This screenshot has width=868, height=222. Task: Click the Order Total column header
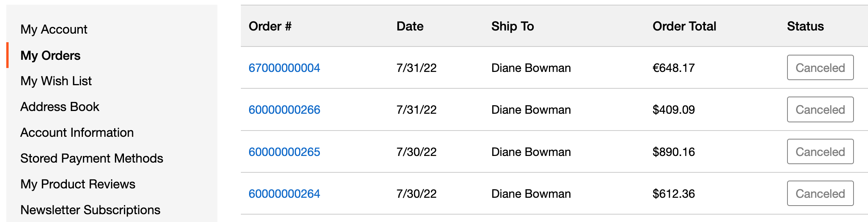(x=684, y=26)
